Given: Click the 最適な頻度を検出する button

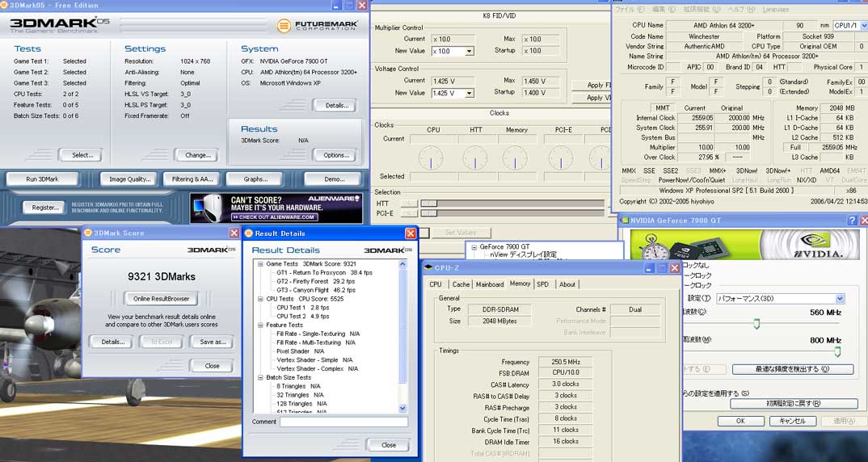Looking at the screenshot, I should tap(793, 369).
